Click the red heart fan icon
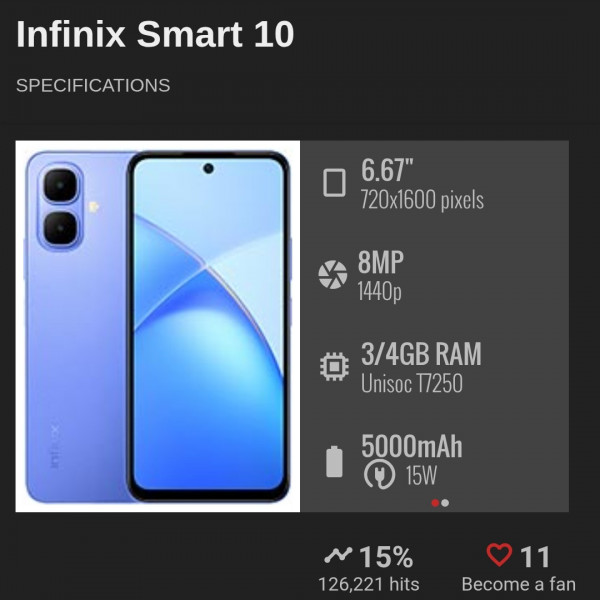Screen dimensions: 600x600 coord(499,555)
